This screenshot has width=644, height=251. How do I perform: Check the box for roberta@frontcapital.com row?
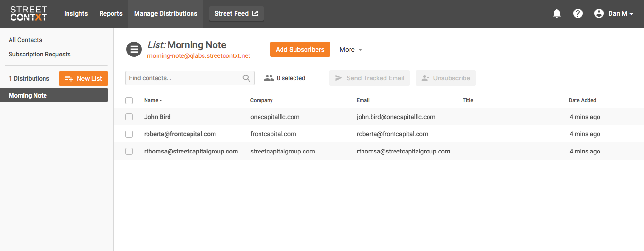click(x=129, y=134)
